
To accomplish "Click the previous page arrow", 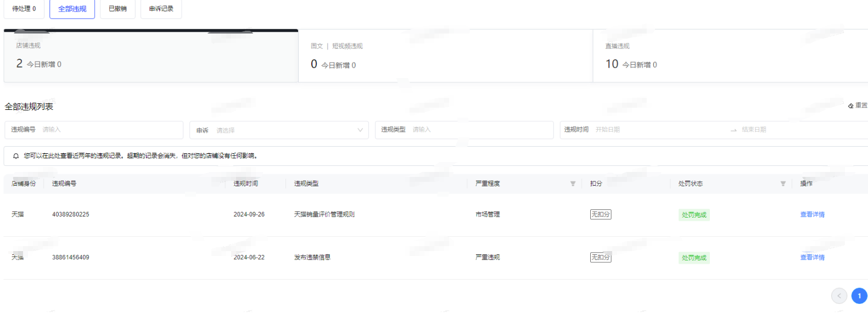I will [838, 296].
